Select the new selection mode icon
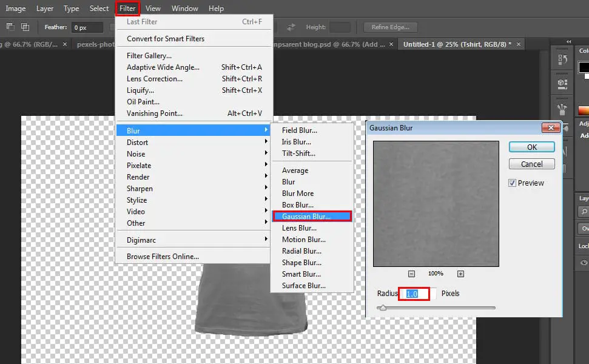 pyautogui.click(x=10, y=26)
